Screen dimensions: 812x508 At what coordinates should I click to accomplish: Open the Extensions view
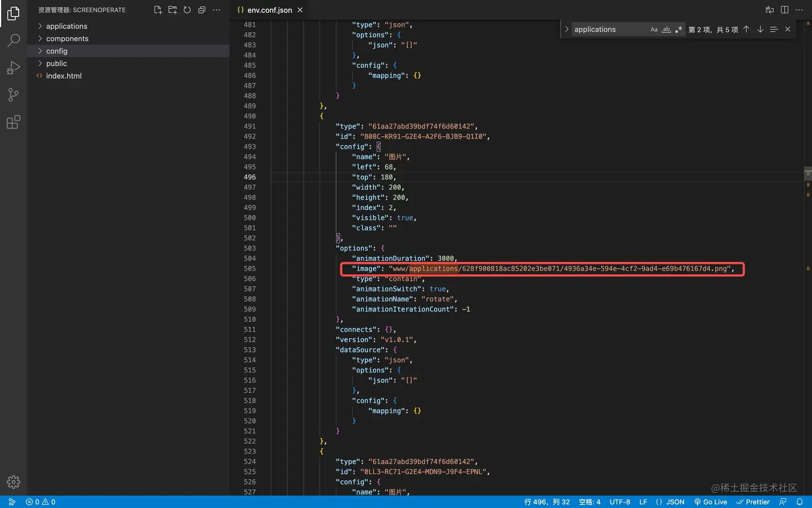pos(13,123)
